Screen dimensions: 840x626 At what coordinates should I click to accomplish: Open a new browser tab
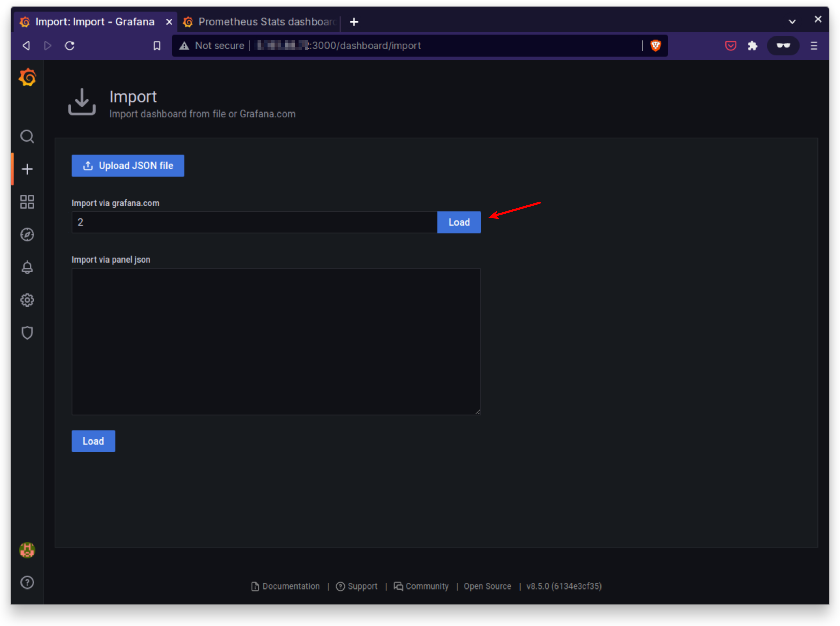coord(354,21)
